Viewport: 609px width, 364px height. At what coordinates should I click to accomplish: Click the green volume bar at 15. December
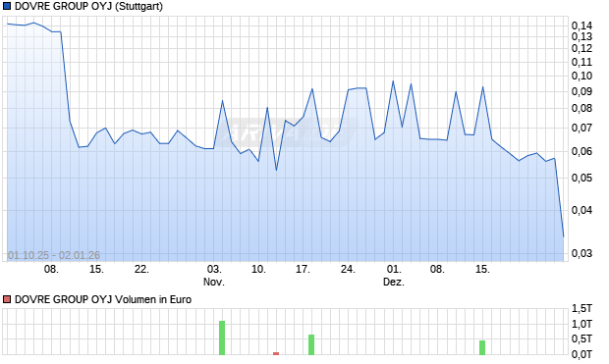coord(482,347)
